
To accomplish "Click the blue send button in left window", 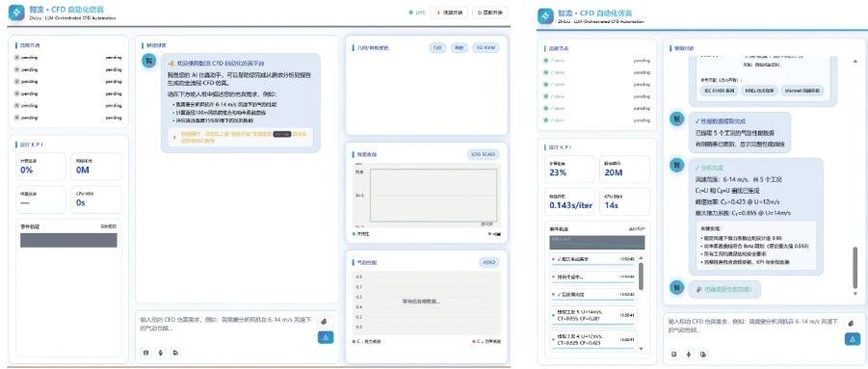I will click(326, 337).
